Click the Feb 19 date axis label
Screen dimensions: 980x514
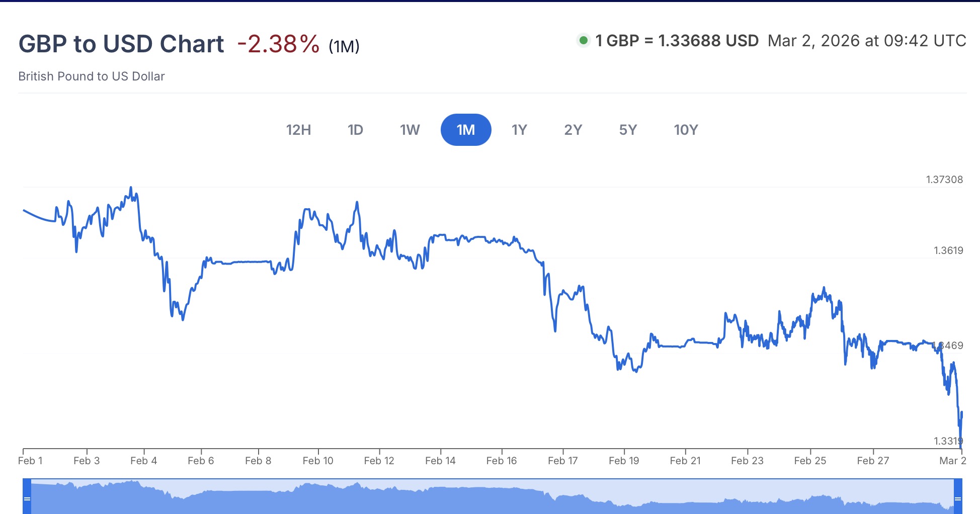pyautogui.click(x=624, y=461)
